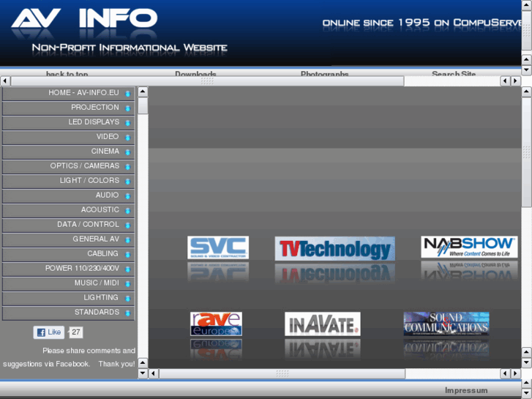Click main content vertical scroll-up arrow
The height and width of the screenshot is (399, 532).
tap(526, 92)
